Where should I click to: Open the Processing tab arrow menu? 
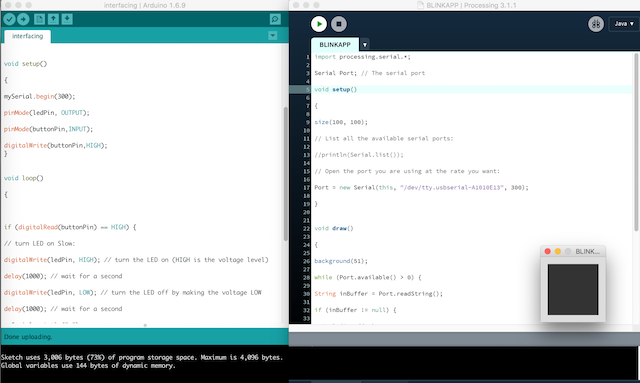(365, 45)
